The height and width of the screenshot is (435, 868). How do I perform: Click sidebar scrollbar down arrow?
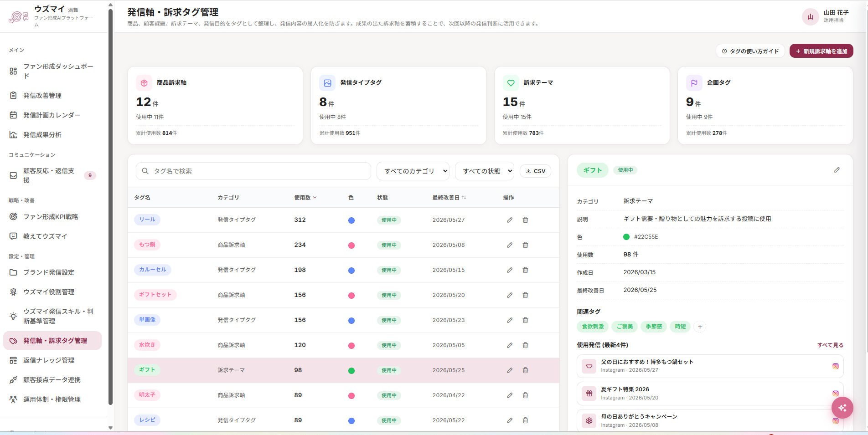[110, 428]
